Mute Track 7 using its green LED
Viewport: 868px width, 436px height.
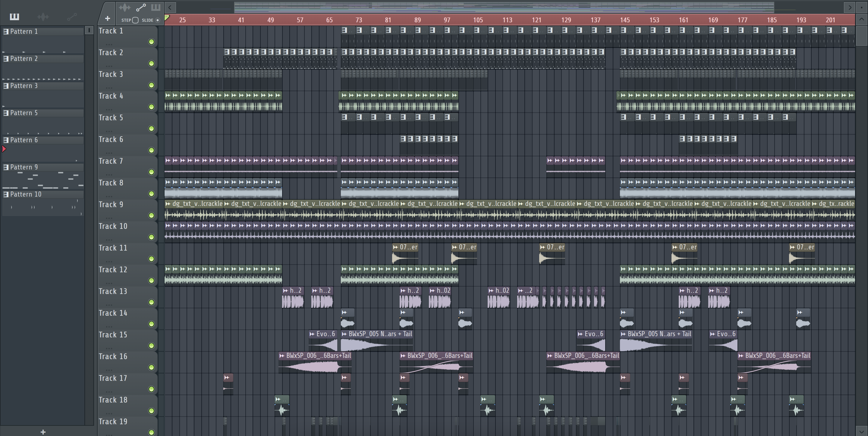[151, 172]
